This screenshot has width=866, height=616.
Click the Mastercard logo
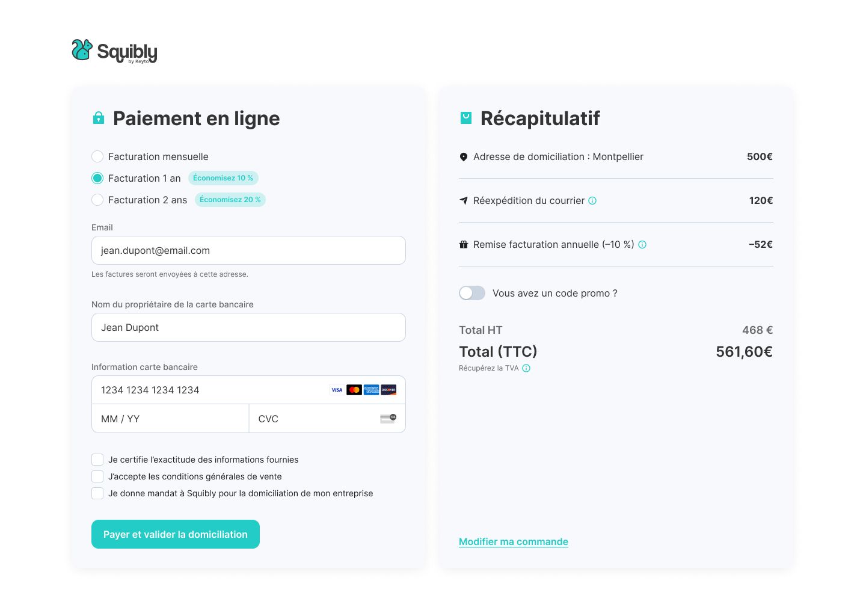(x=354, y=390)
